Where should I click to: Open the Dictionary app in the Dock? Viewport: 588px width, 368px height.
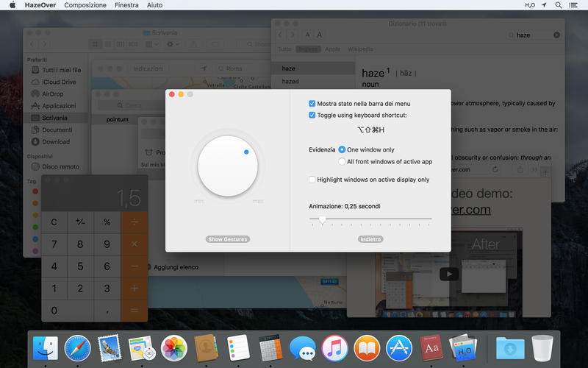coord(431,348)
